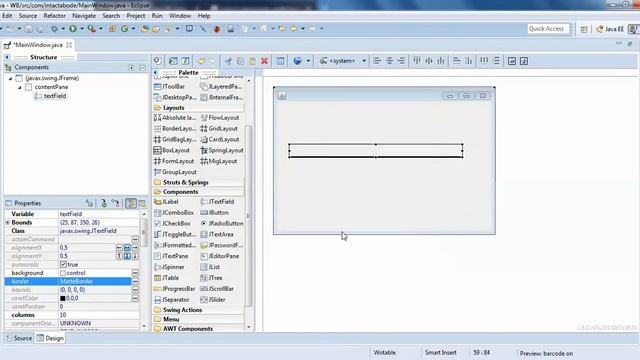
Task: Expand the AWT Components category
Action: point(199,329)
